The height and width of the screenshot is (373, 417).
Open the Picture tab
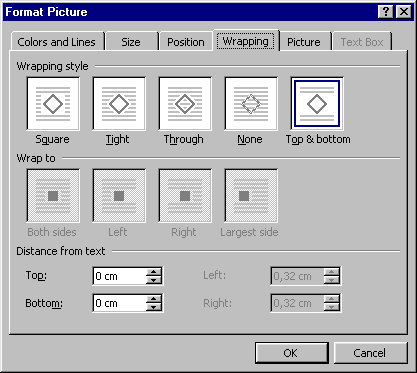click(x=304, y=42)
